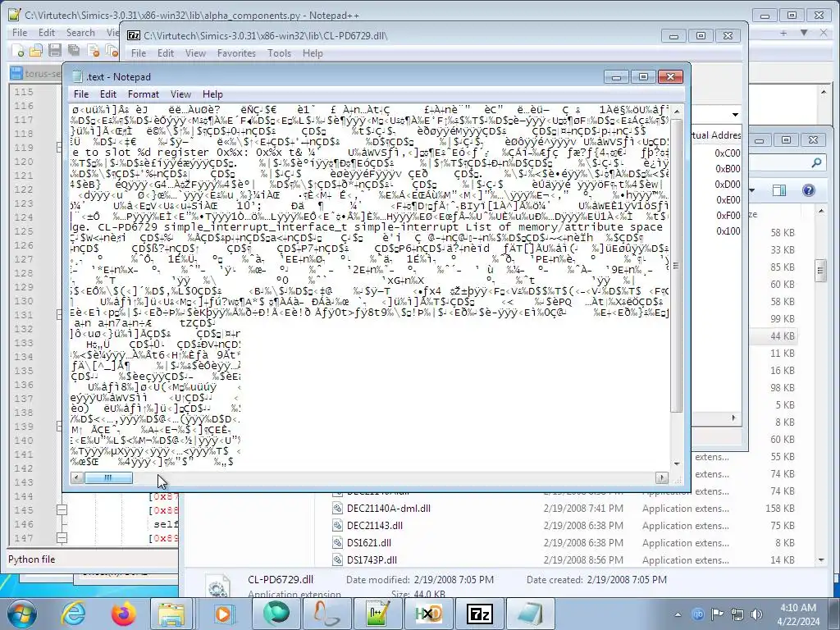This screenshot has height=630, width=840.
Task: Click the Save All icon in Notepad++ toolbar
Action: (73, 51)
